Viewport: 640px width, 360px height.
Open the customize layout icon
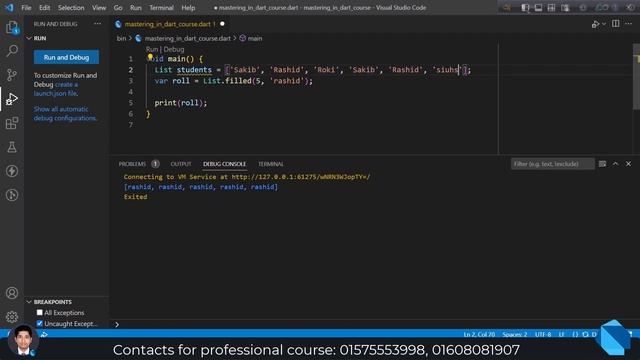565,7
